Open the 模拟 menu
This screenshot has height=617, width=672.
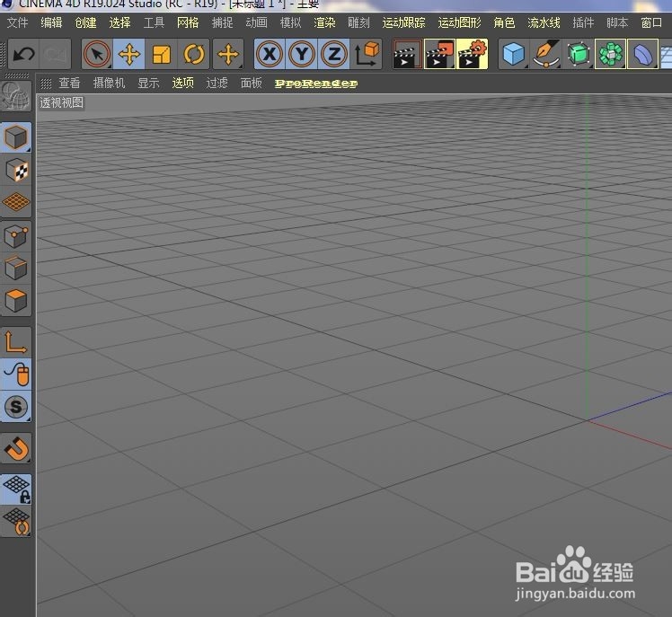click(290, 22)
